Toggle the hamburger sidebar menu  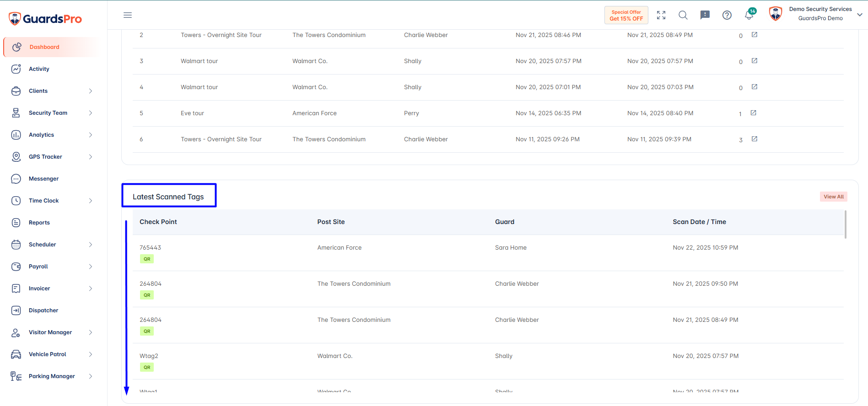[128, 15]
